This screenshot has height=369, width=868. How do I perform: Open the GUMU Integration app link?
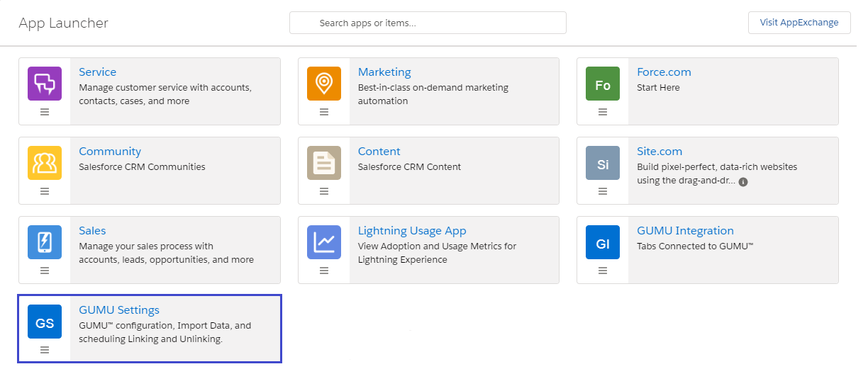click(685, 231)
